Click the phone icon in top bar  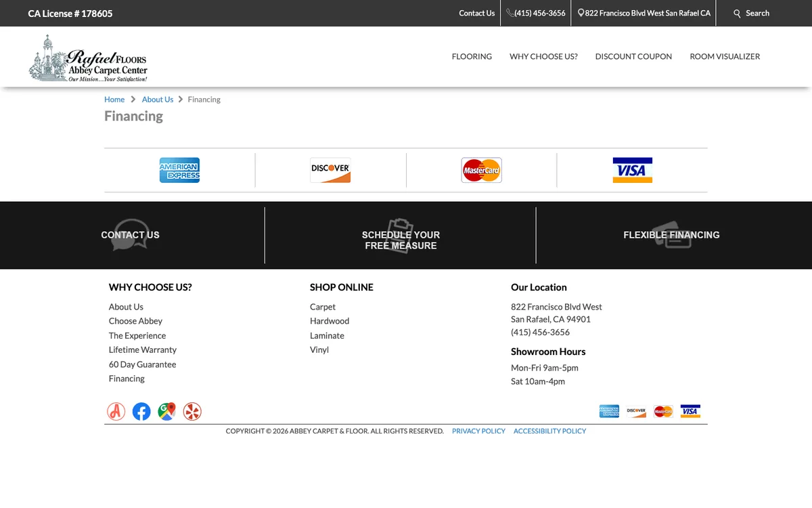(510, 13)
